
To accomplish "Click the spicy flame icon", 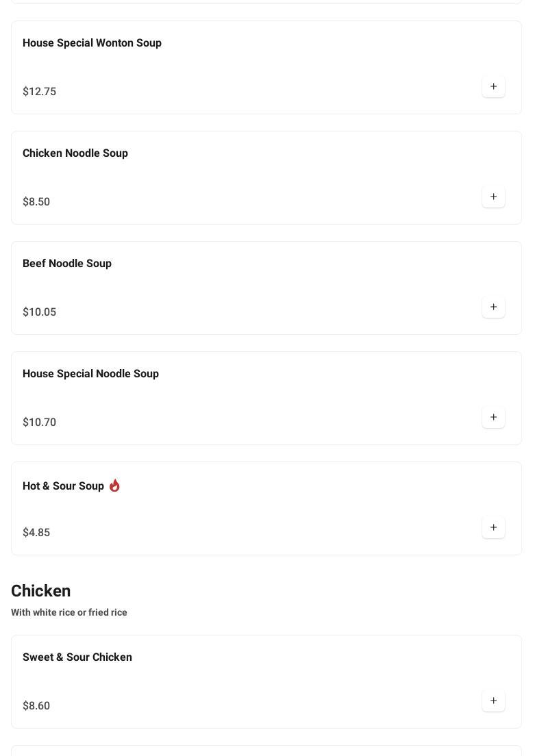I will click(x=114, y=486).
